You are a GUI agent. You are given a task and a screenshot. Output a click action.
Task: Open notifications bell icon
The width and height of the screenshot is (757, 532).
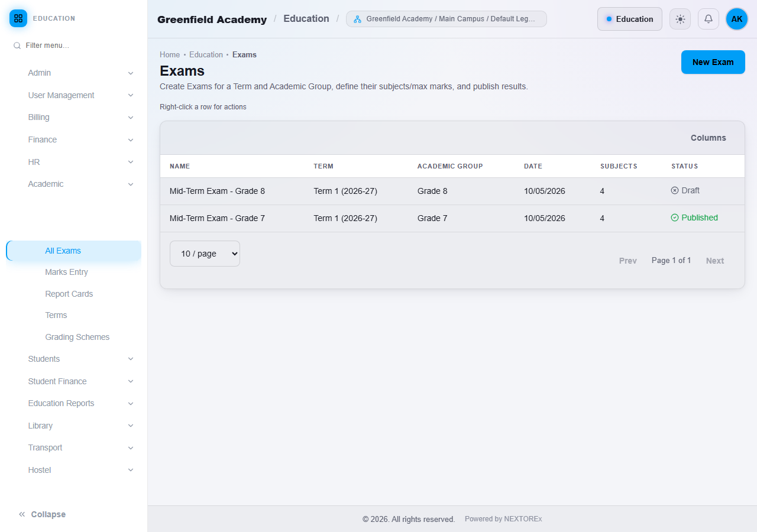[709, 19]
